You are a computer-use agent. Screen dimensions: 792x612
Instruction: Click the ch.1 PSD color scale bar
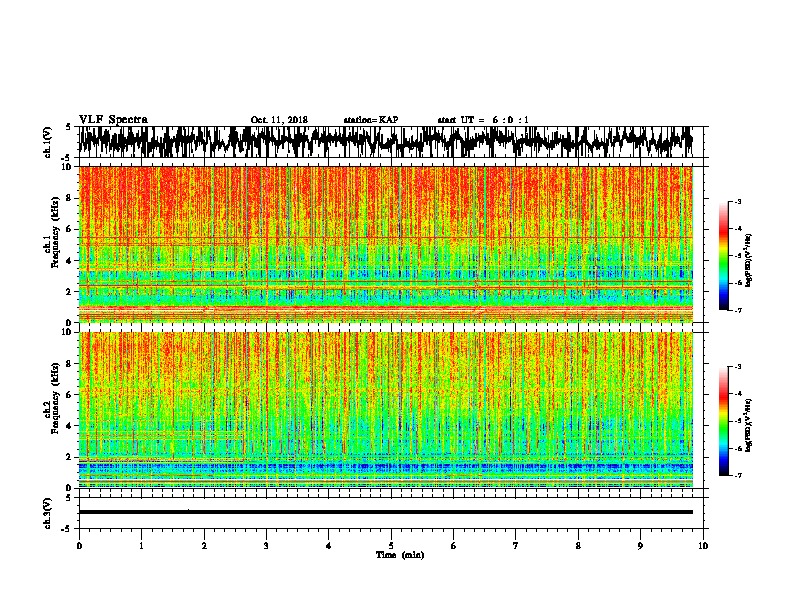coord(723,256)
